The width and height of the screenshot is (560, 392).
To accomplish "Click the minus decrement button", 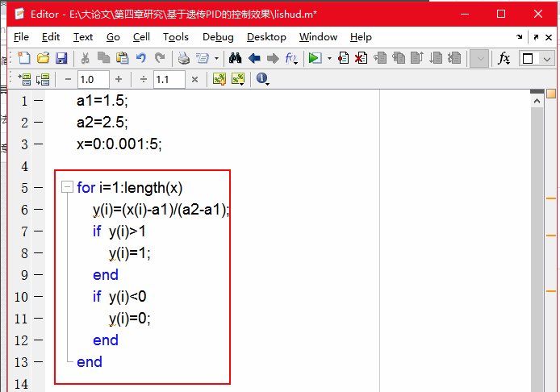I will pyautogui.click(x=67, y=79).
